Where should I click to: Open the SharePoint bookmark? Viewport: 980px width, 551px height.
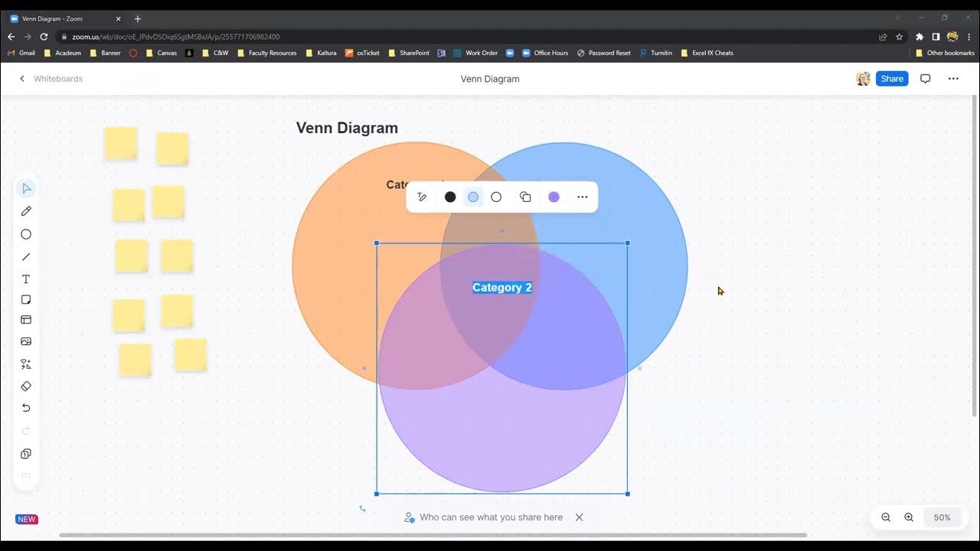tap(410, 53)
